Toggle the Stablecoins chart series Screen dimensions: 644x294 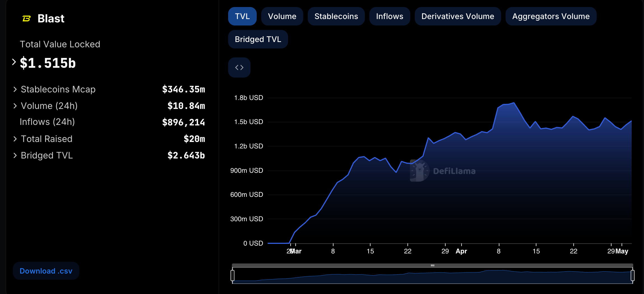pyautogui.click(x=336, y=16)
